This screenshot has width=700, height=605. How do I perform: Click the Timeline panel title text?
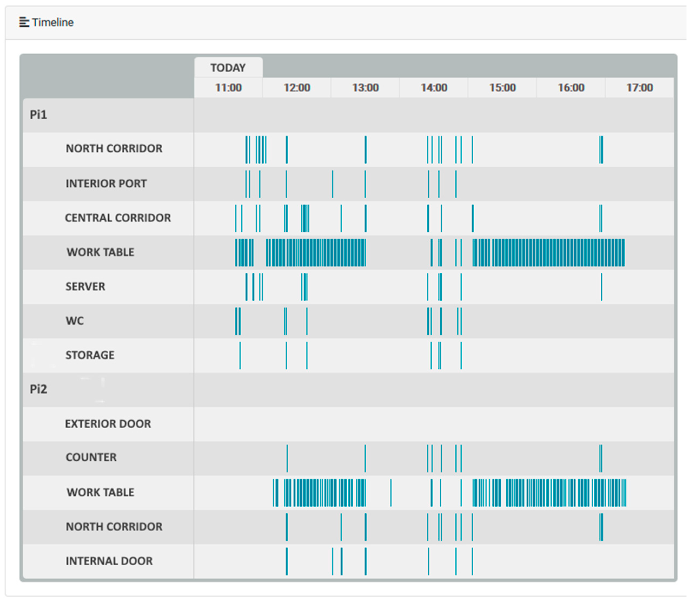coord(53,22)
